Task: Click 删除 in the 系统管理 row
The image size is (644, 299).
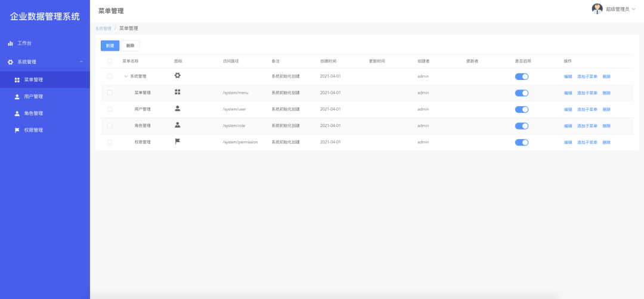Action: coord(606,76)
